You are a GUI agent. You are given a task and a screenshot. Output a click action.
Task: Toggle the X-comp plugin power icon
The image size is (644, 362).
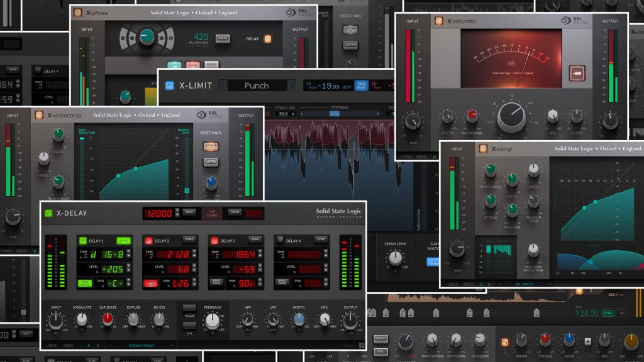tap(483, 148)
